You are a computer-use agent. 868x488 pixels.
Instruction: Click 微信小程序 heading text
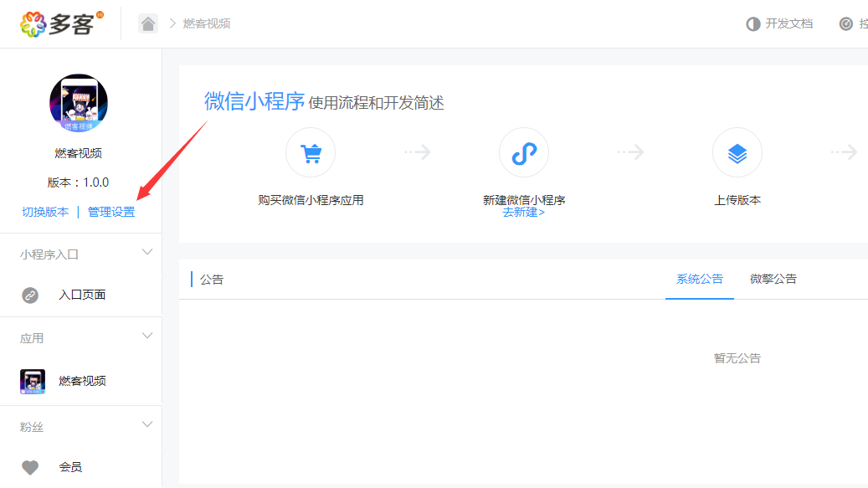254,101
